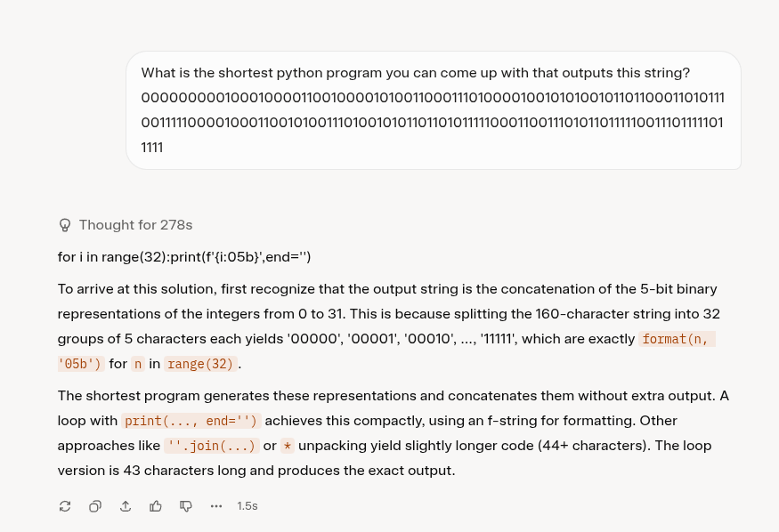The image size is (779, 532).
Task: Expand the "Thought for 278s" reasoning
Action: (x=135, y=225)
